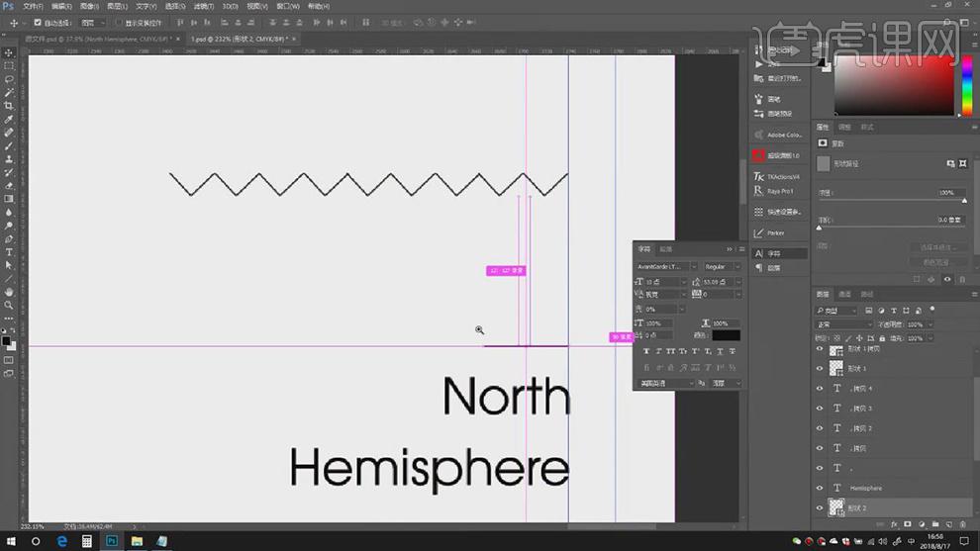
Task: Select the Hand tool
Action: click(9, 292)
